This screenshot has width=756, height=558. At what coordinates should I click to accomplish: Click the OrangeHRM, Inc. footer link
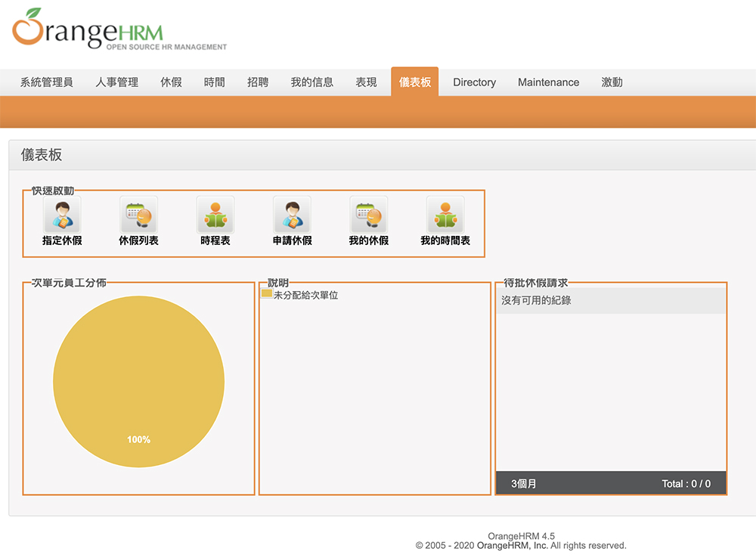pos(513,545)
